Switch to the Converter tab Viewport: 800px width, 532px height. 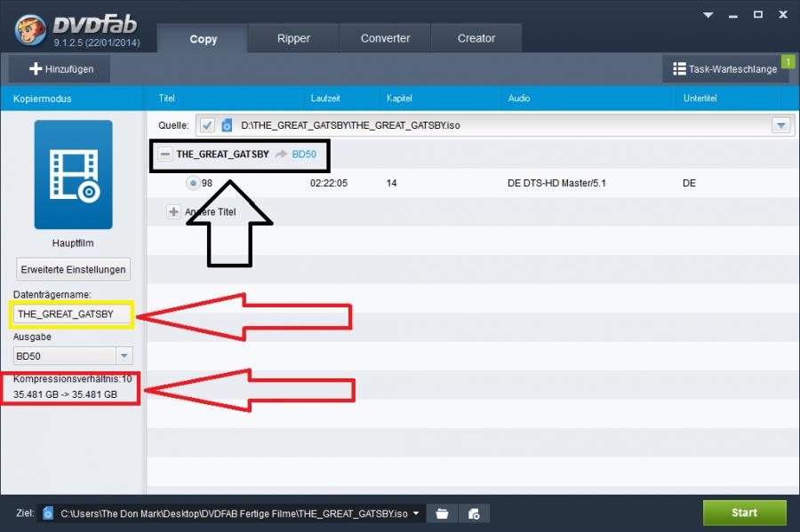coord(385,38)
